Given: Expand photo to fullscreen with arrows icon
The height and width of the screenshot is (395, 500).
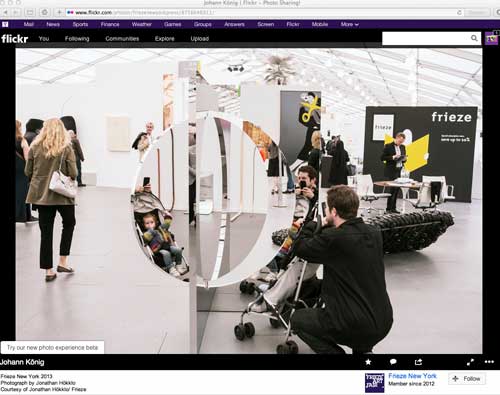Looking at the screenshot, I should click(x=470, y=362).
